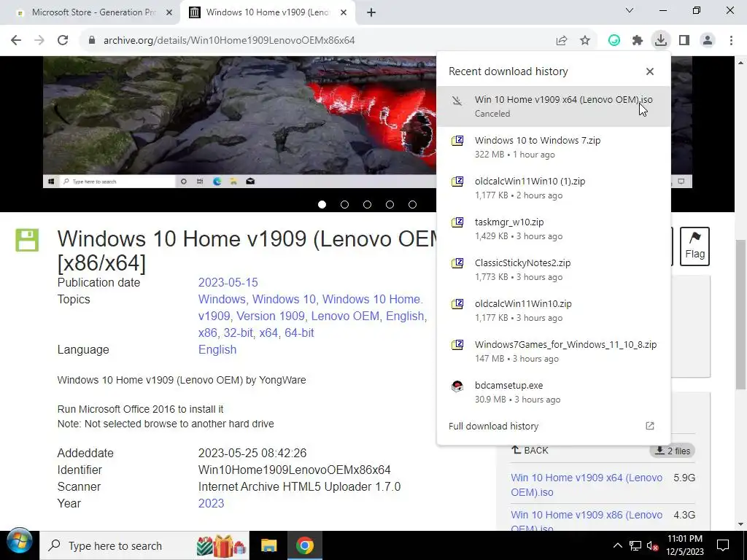Open the share this page icon
Screen dimensions: 747x560
[562, 41]
